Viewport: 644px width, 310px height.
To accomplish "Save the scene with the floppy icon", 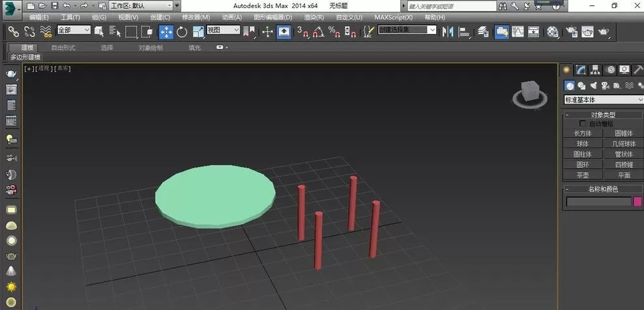I will click(54, 6).
